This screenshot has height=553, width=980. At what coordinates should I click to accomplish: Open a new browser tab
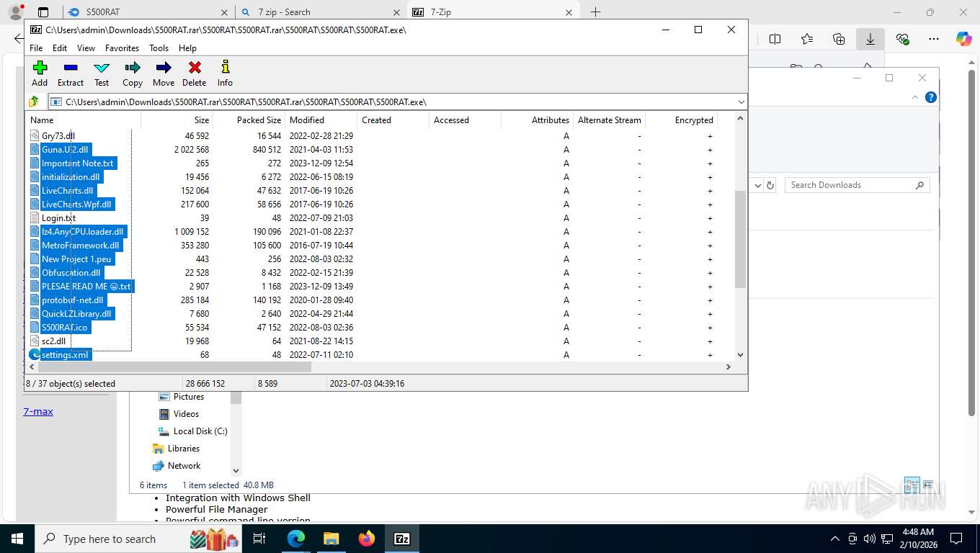point(595,12)
